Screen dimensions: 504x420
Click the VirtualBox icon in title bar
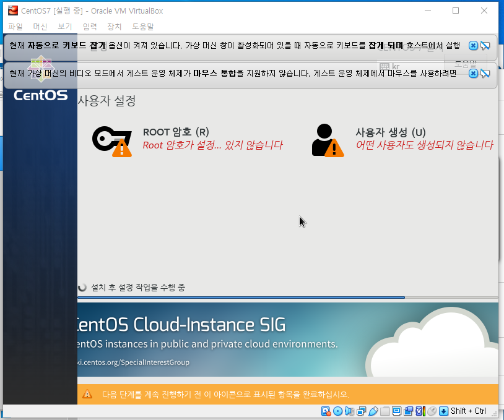(x=13, y=11)
